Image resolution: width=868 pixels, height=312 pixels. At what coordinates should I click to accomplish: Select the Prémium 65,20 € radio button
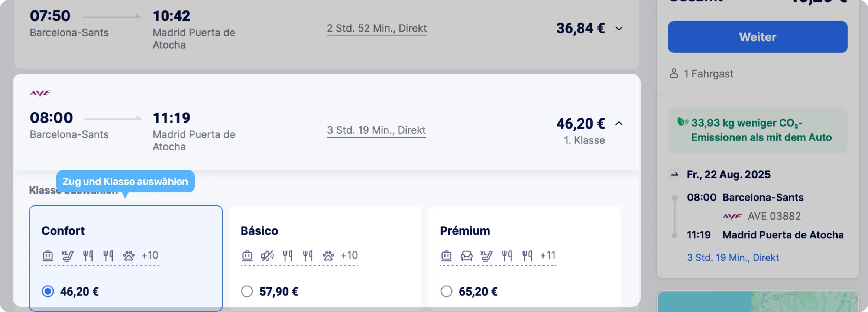[x=446, y=291]
